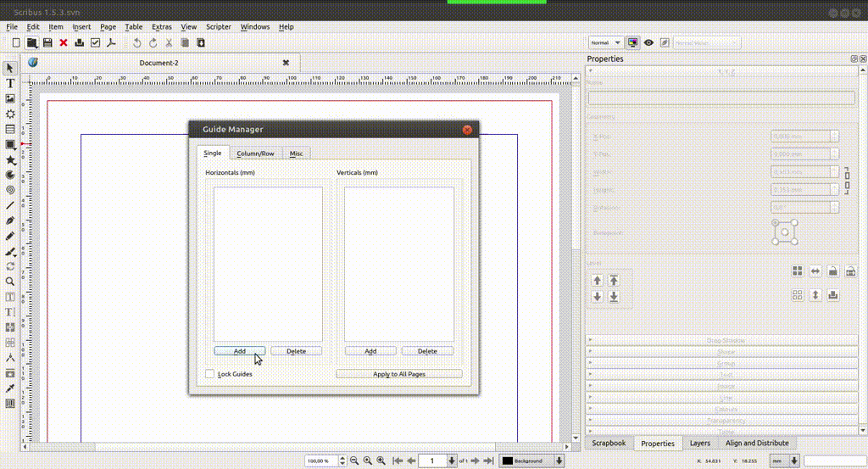The height and width of the screenshot is (469, 868).
Task: Select the Eye Dropper tool
Action: [x=10, y=388]
